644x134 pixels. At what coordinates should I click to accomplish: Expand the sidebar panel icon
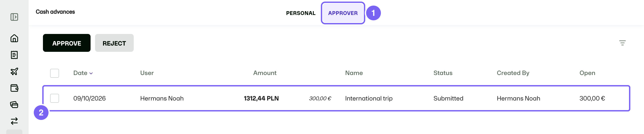coord(14,17)
